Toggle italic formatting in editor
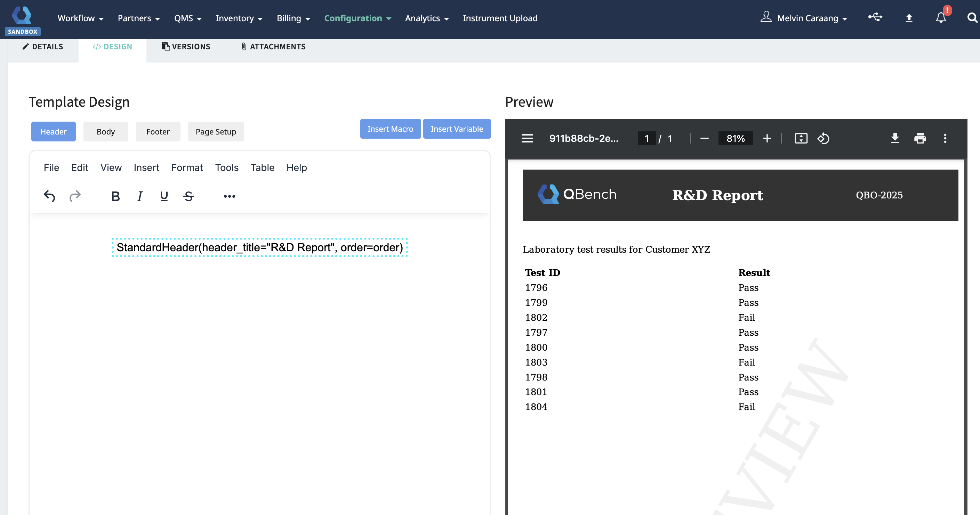The image size is (980, 515). pyautogui.click(x=139, y=196)
